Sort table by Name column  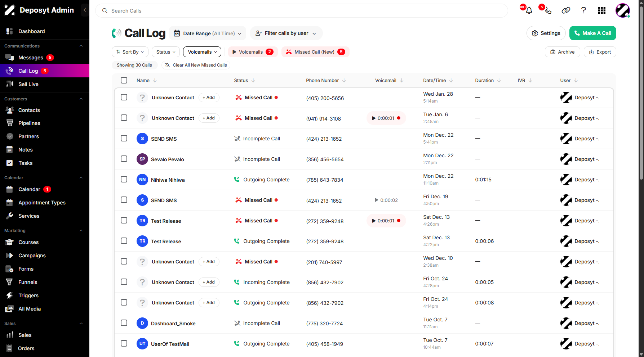point(147,80)
